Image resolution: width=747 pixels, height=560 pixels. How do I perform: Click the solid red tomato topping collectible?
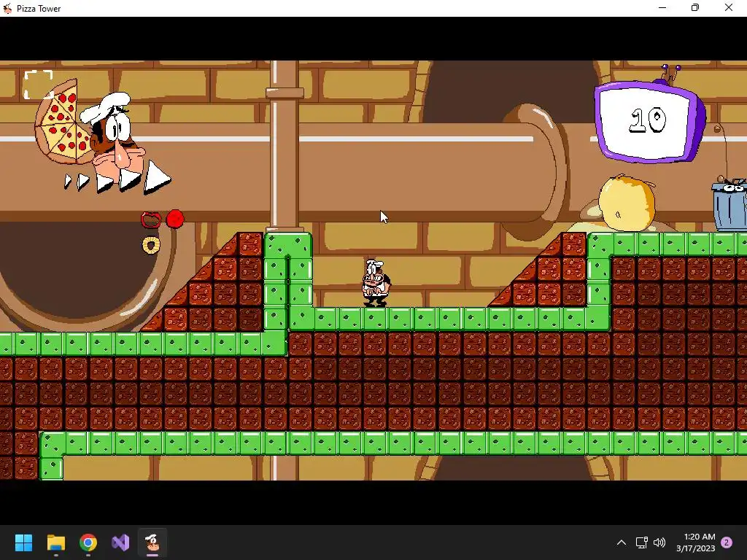tap(175, 219)
